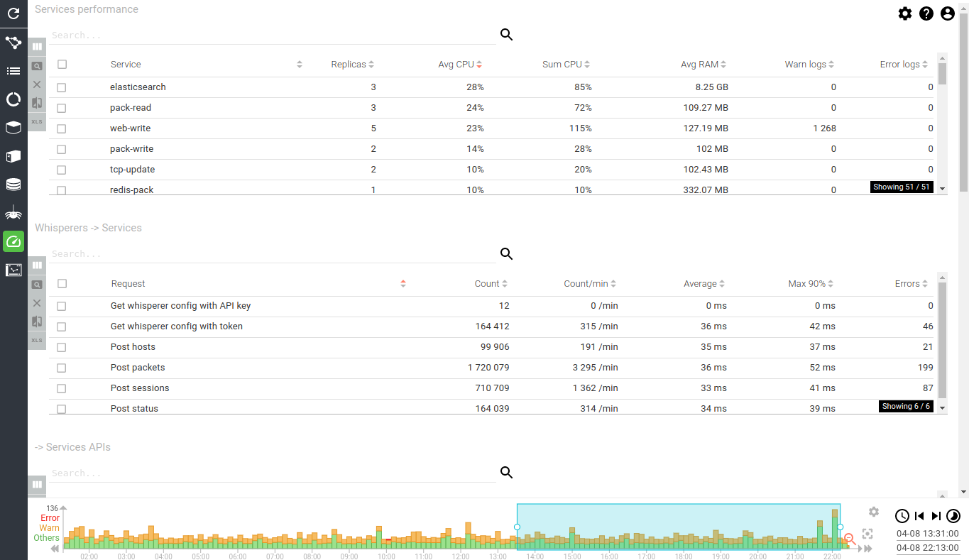The height and width of the screenshot is (560, 969).
Task: Open the settings gear at the top right
Action: pyautogui.click(x=904, y=13)
